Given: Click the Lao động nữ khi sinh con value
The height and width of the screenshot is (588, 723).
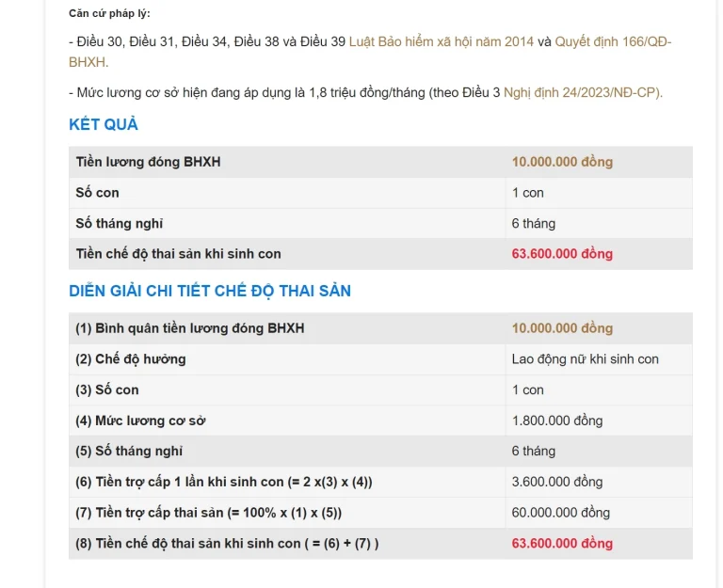Looking at the screenshot, I should click(x=585, y=359).
